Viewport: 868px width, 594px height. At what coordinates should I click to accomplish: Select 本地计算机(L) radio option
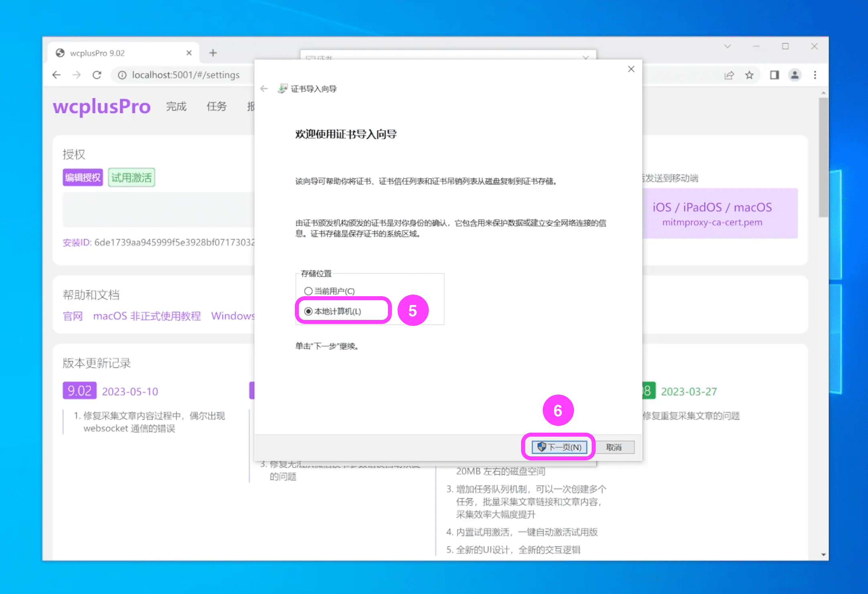click(x=308, y=311)
